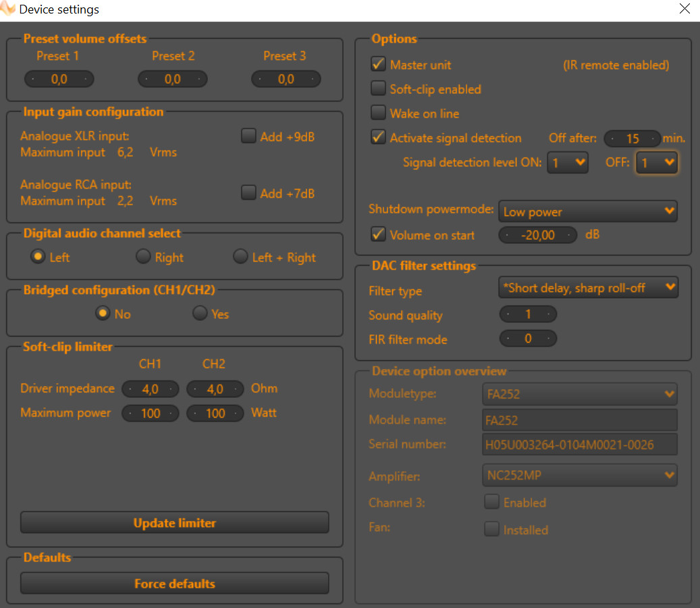700x608 pixels.
Task: Choose Yes for bridged configuration
Action: 200,313
